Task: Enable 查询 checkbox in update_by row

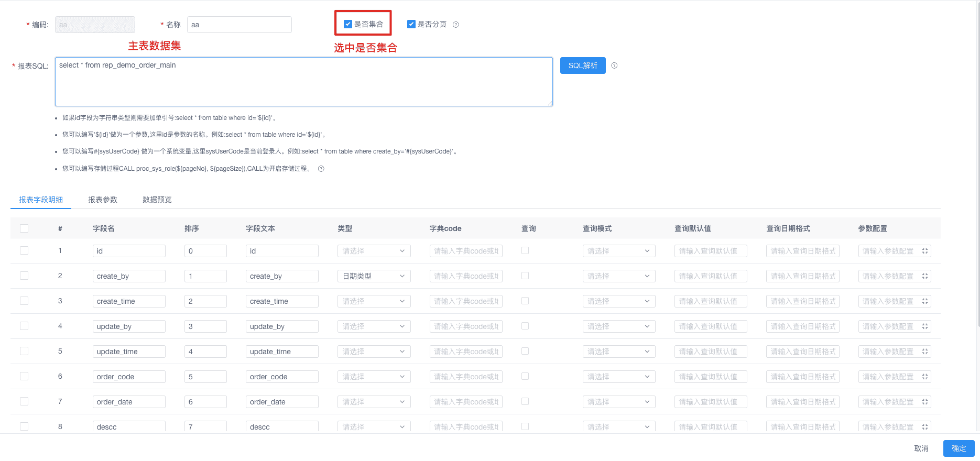Action: click(x=525, y=326)
